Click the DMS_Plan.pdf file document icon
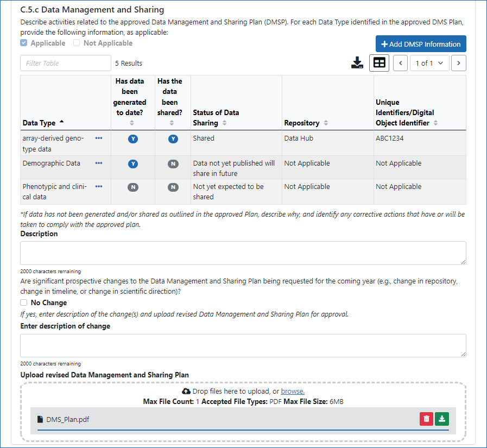Screen dimensions: 487x448 tap(40, 419)
